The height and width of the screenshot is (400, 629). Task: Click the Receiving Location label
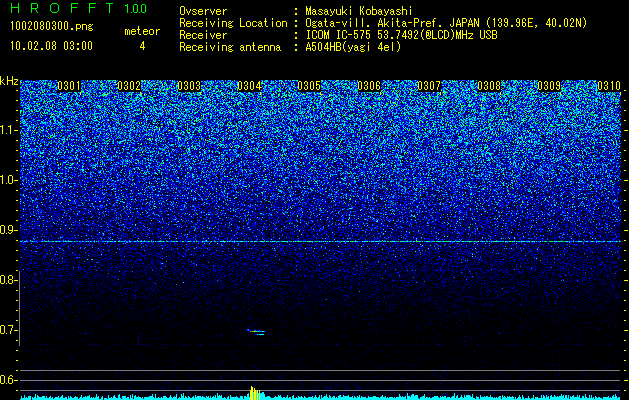point(233,23)
